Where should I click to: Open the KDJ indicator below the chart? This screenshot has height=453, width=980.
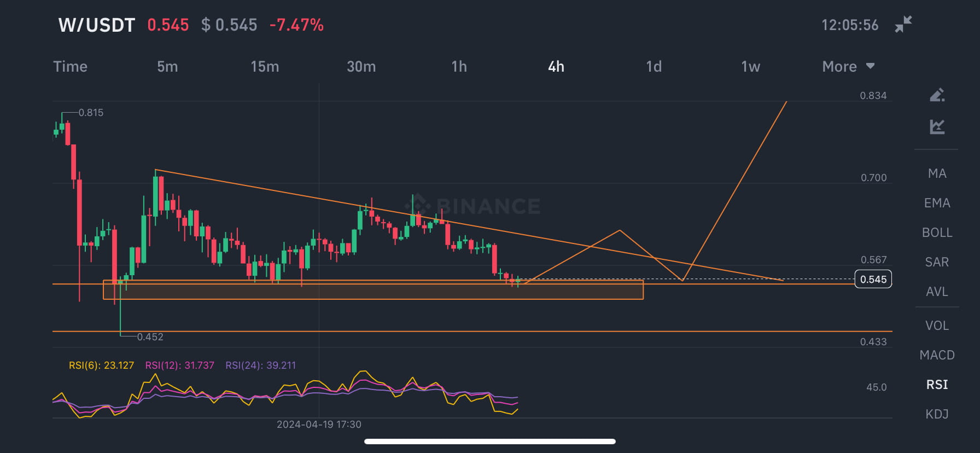point(937,414)
